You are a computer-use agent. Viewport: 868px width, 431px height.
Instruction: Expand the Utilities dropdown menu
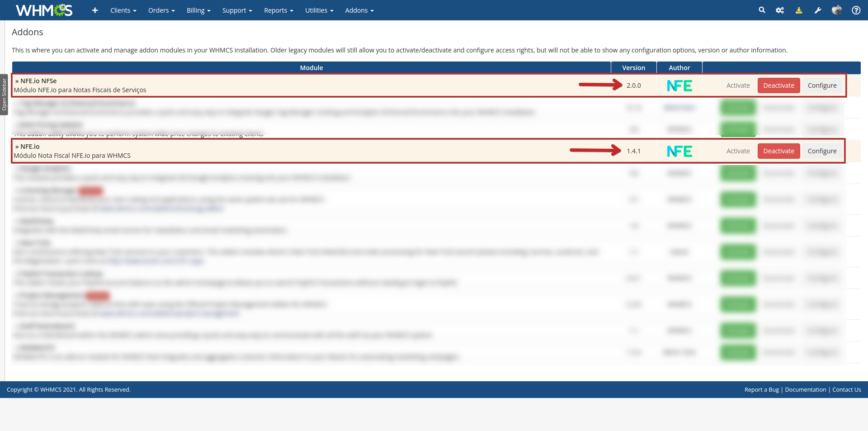click(319, 10)
